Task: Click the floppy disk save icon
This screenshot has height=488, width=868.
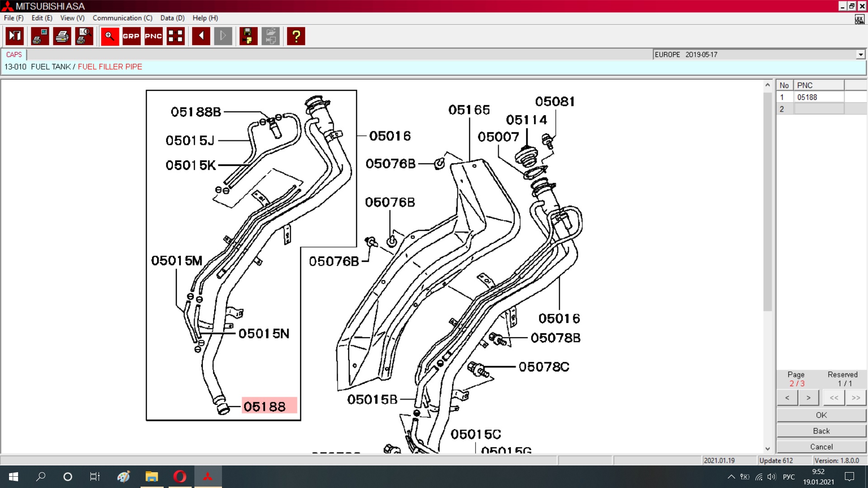Action: (x=248, y=36)
